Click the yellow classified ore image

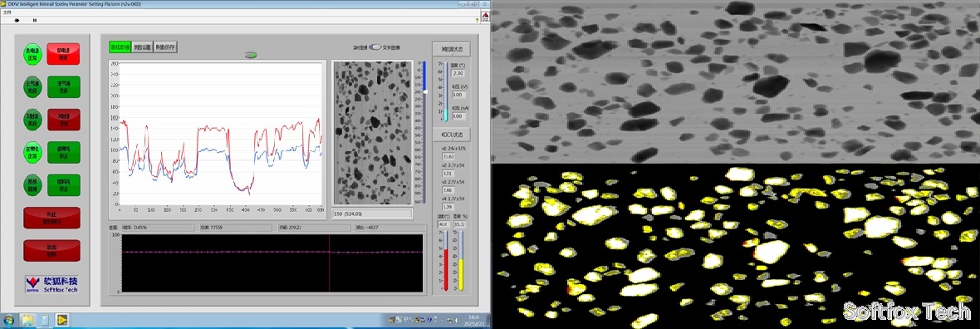click(736, 247)
